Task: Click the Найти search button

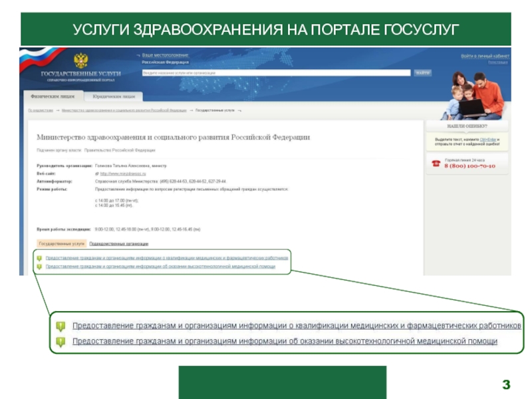Action: tap(422, 73)
